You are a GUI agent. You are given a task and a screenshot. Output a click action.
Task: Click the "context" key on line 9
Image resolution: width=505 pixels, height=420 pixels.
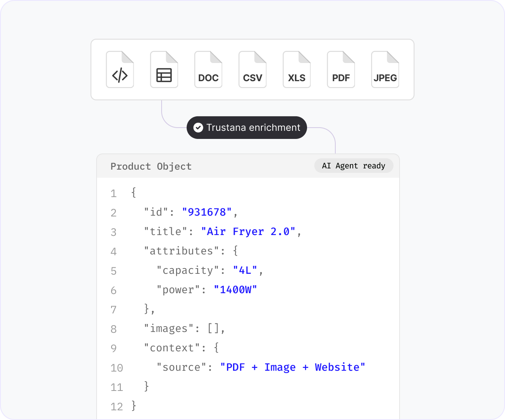tap(172, 348)
